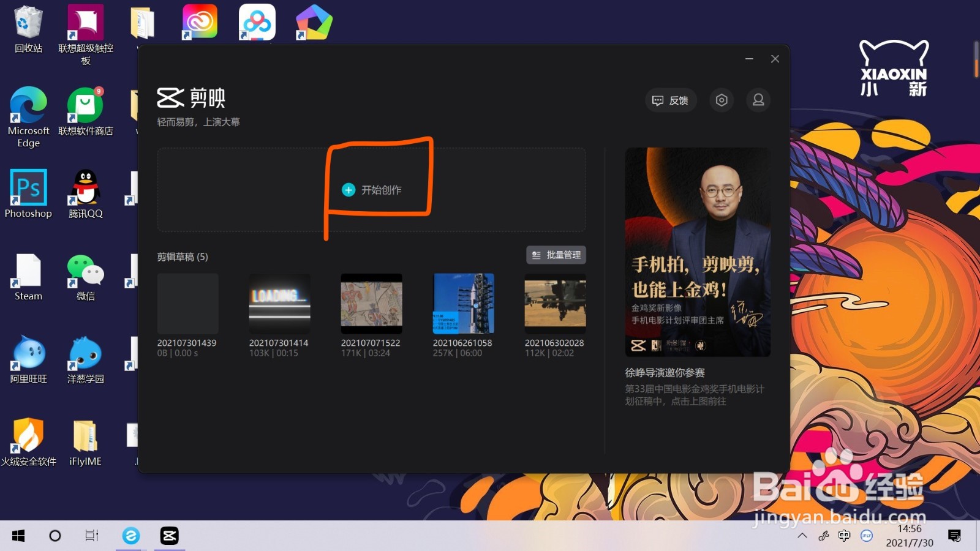This screenshot has width=980, height=551.
Task: Select the 腾讯QQ desktop icon
Action: coord(86,193)
